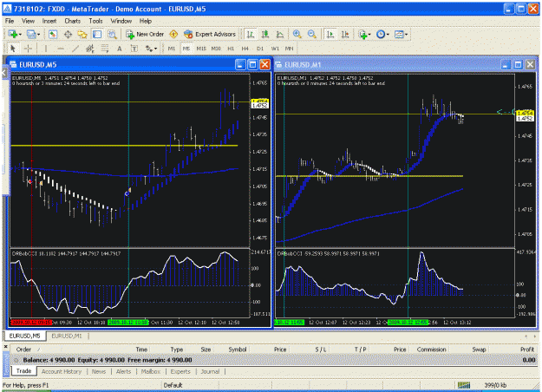Open the File menu

pos(10,21)
